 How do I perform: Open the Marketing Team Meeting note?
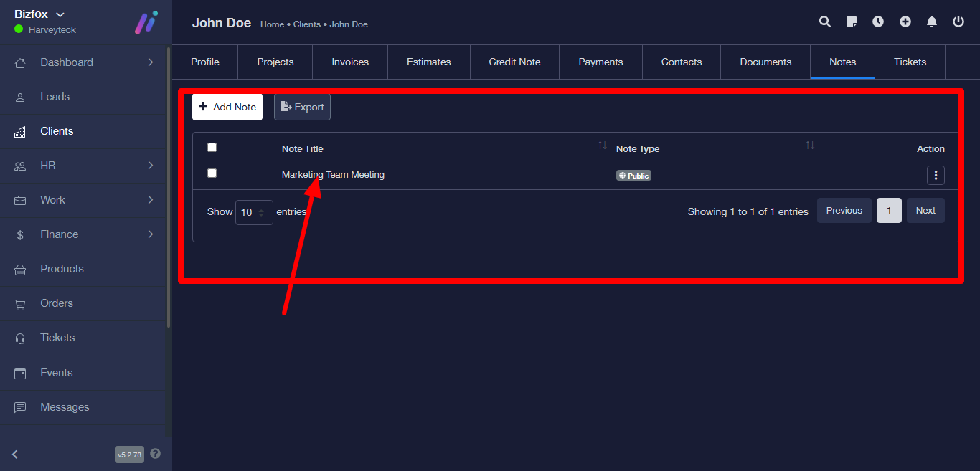[x=333, y=175]
